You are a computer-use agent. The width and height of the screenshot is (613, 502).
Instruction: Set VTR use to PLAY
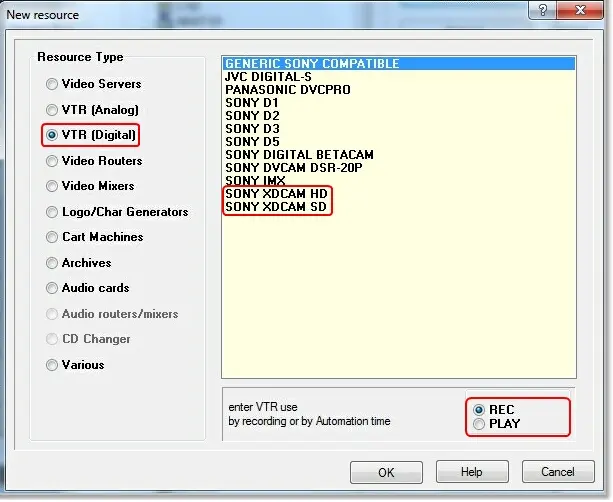click(480, 424)
